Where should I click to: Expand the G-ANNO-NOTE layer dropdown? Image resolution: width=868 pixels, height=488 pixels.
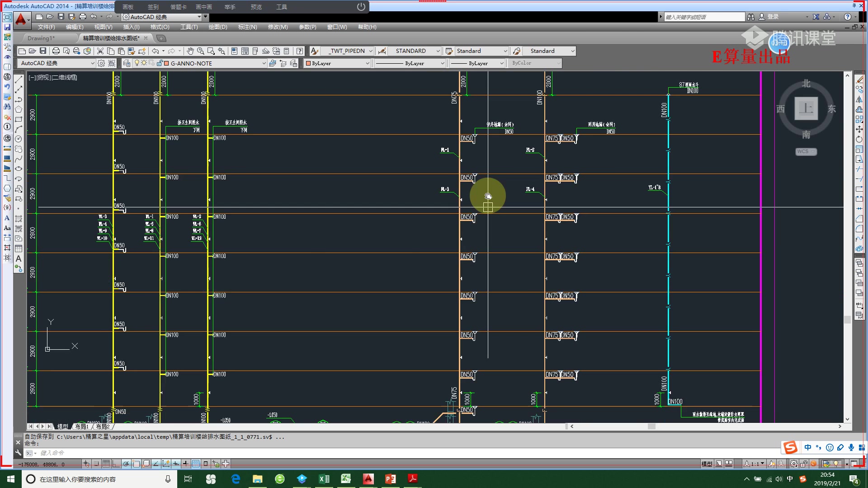(x=264, y=63)
